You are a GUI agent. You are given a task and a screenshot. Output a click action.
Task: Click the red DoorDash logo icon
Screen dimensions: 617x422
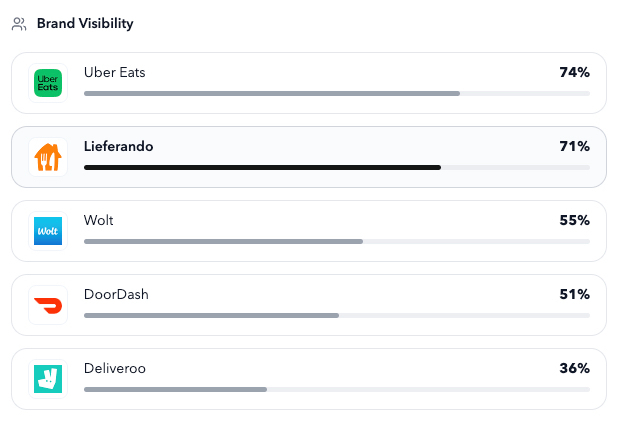tap(48, 305)
